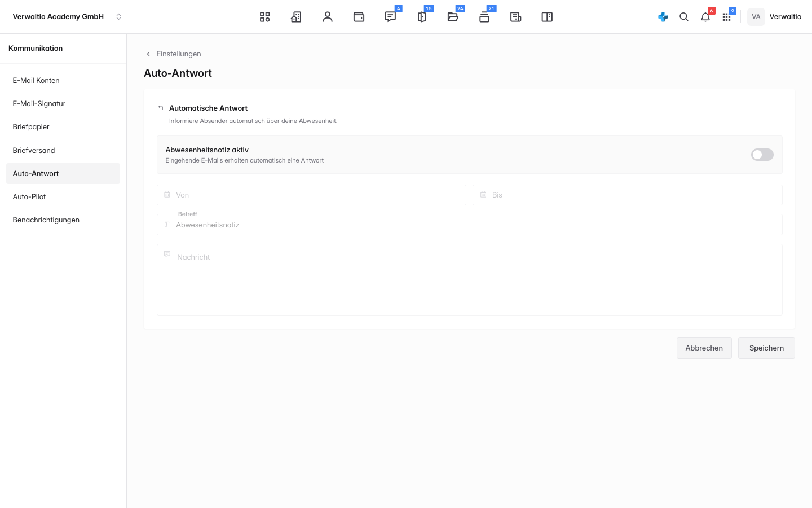
Task: Open Briefpapier settings in sidebar
Action: point(63,126)
